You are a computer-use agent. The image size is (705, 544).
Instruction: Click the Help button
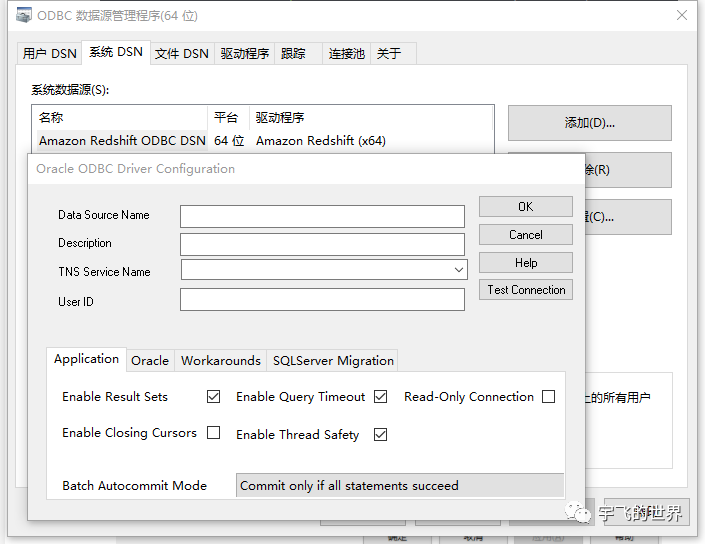(x=526, y=263)
